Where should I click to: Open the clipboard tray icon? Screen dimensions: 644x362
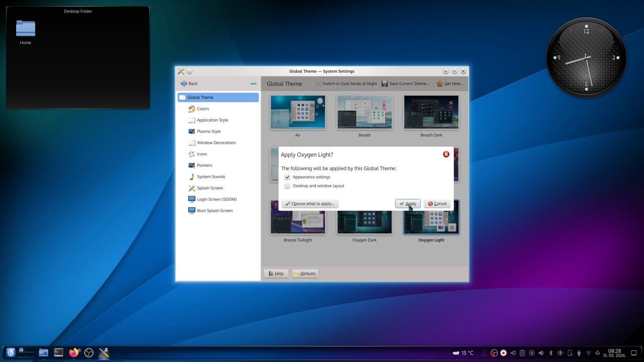[x=522, y=353]
